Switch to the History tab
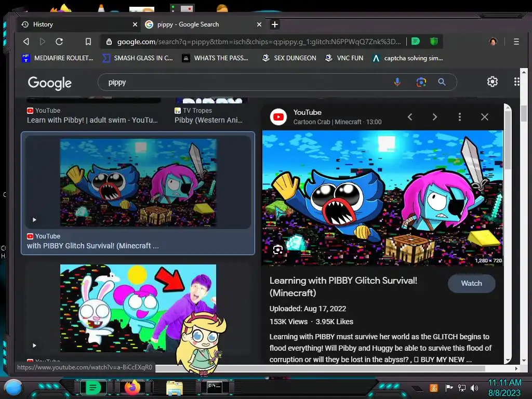532x399 pixels. point(79,24)
